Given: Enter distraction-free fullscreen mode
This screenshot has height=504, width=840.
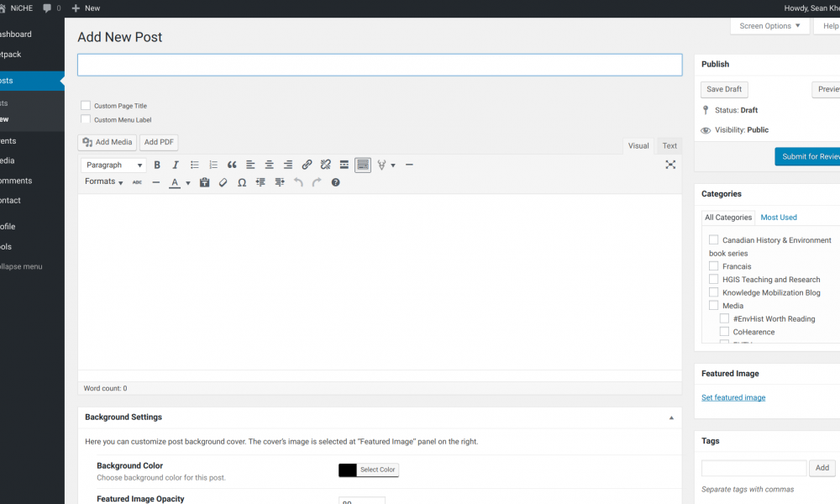Looking at the screenshot, I should click(x=670, y=165).
